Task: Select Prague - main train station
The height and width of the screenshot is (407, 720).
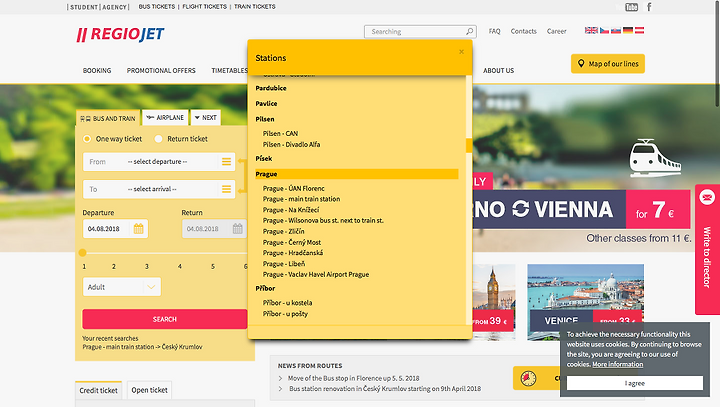Action: pyautogui.click(x=301, y=199)
